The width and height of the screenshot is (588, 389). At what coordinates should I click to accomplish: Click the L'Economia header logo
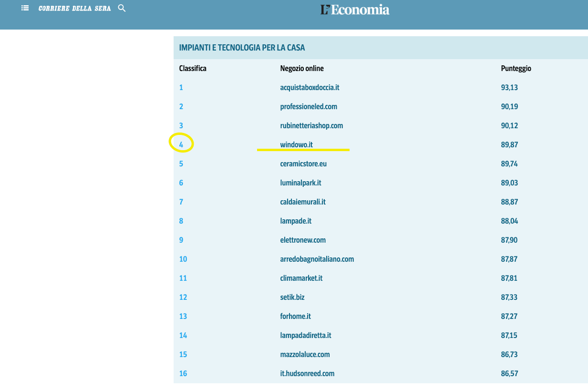(x=355, y=10)
